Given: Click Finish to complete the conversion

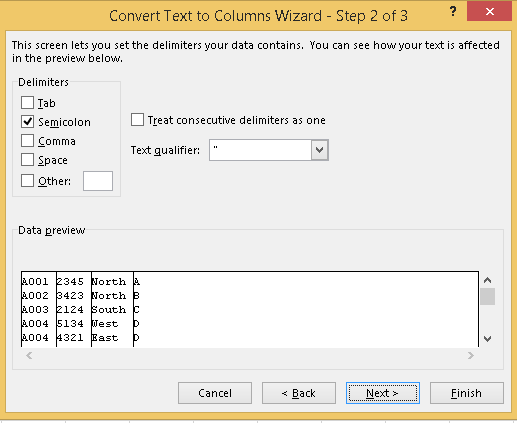Looking at the screenshot, I should click(x=467, y=393).
